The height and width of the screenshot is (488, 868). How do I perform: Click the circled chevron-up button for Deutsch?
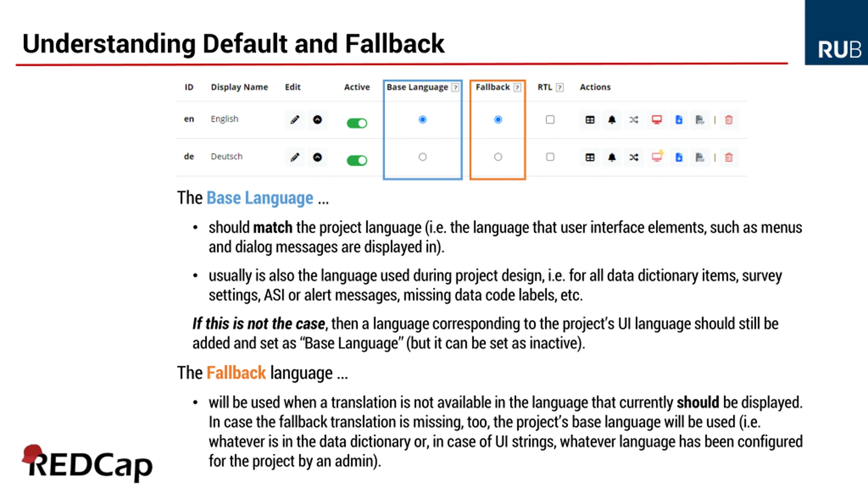click(317, 157)
